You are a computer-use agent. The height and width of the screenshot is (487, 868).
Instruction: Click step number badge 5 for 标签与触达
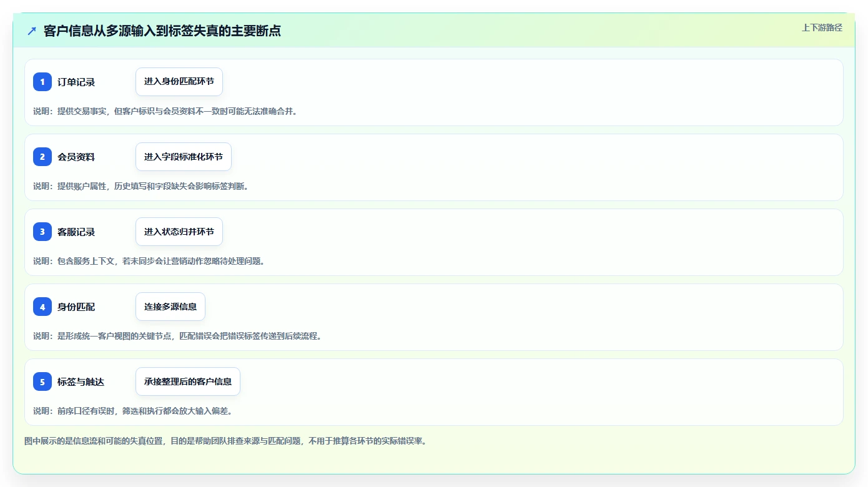42,381
